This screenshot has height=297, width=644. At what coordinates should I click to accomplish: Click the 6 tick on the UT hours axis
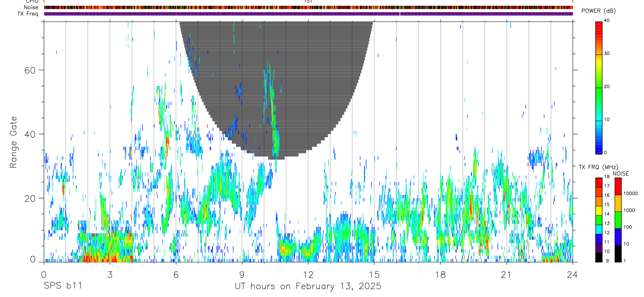[x=176, y=274]
